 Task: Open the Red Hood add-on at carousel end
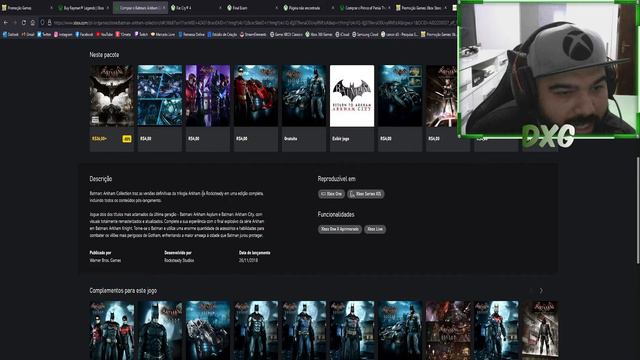pos(540,331)
